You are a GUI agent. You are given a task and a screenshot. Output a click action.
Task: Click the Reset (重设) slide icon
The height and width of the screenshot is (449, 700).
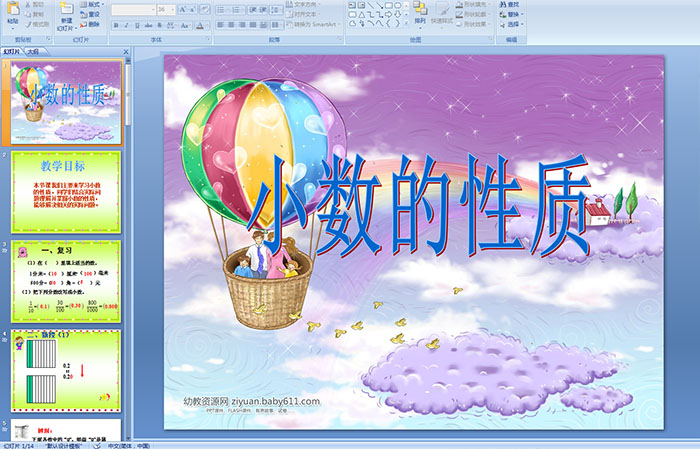[x=83, y=14]
